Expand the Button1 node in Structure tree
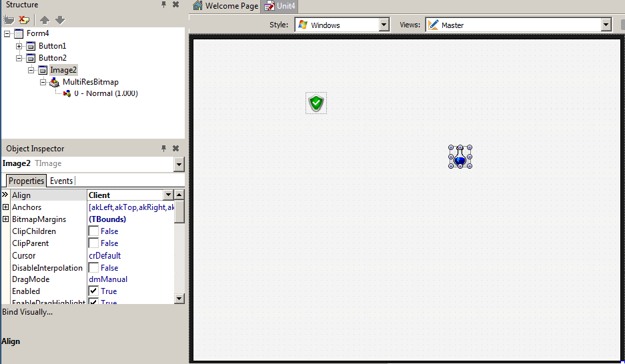This screenshot has width=625, height=364. [19, 46]
